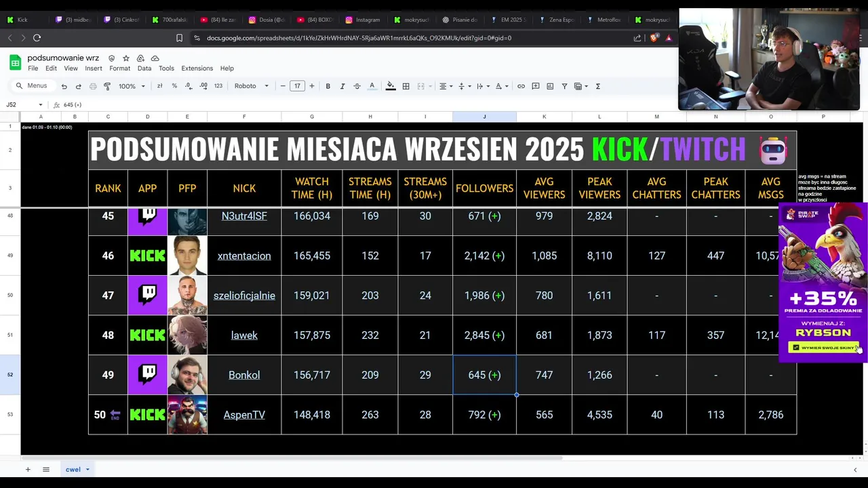Open Vertical align dropdown
This screenshot has height=488, width=868.
pyautogui.click(x=464, y=86)
